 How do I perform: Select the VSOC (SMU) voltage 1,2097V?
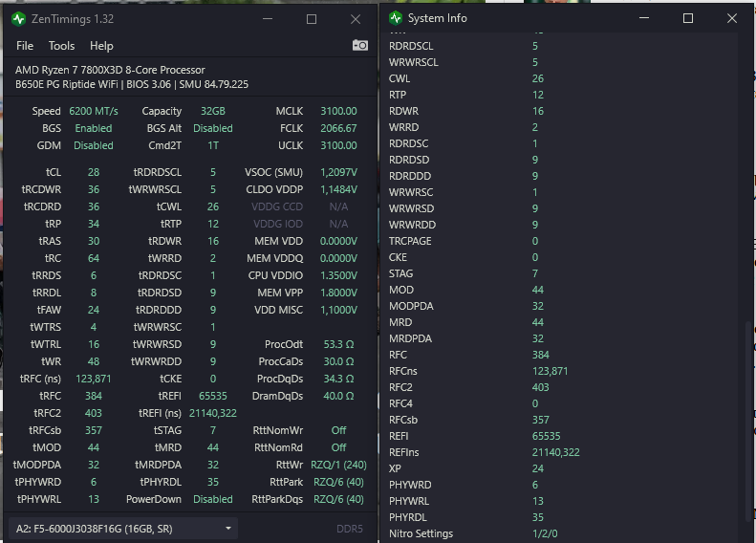(338, 172)
